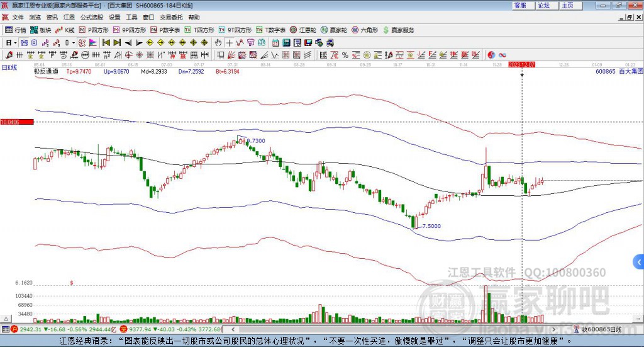Click the 收600865日线 status text
644x347 pixels.
coord(601,329)
